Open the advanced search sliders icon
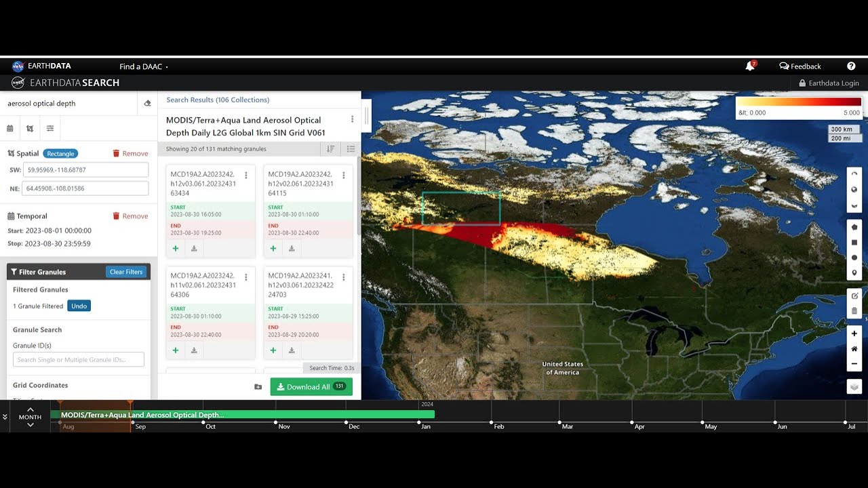868x488 pixels. (50, 128)
